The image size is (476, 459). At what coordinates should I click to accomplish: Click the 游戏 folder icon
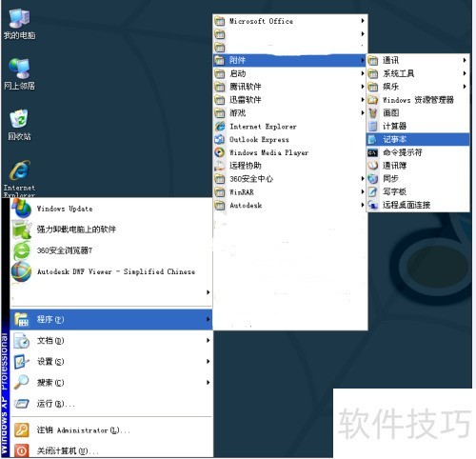(220, 112)
